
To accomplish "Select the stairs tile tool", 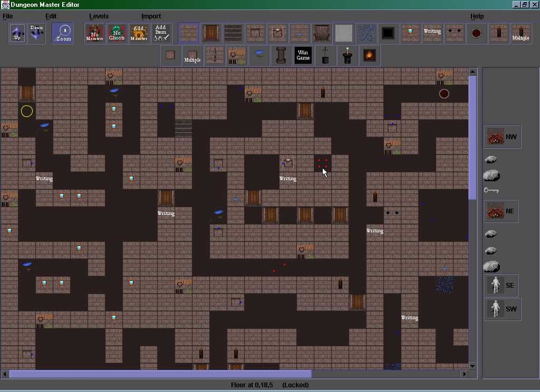I will click(x=233, y=33).
